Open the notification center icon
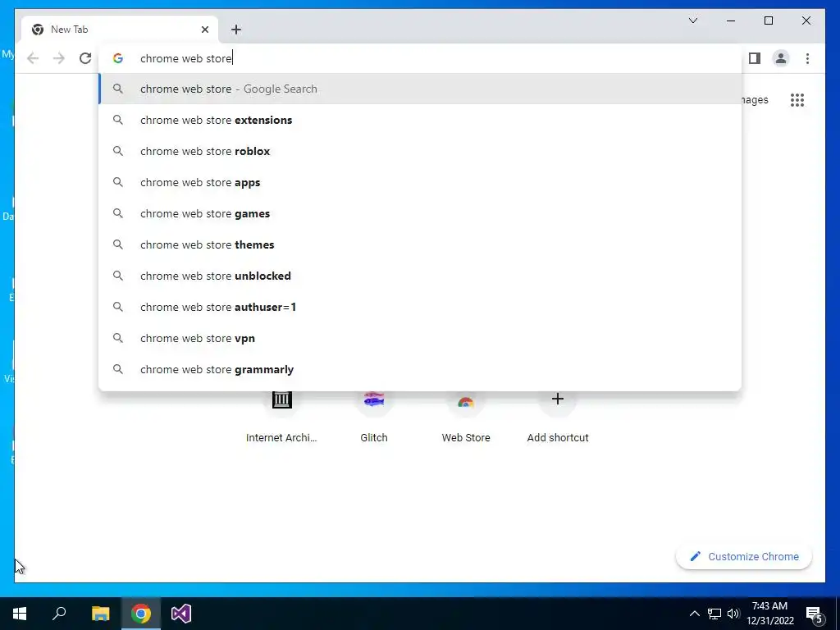The image size is (840, 630). click(815, 614)
